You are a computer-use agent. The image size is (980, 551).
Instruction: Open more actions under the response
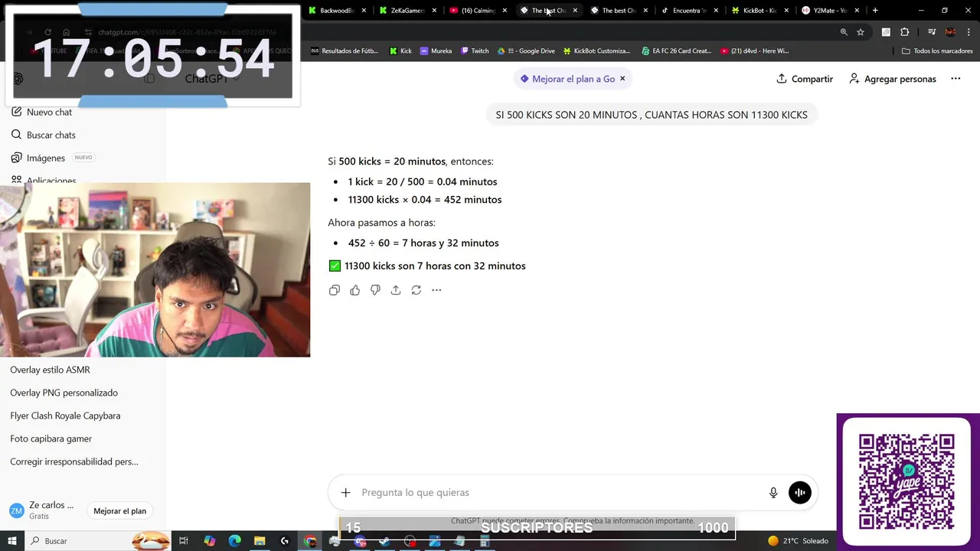[436, 290]
